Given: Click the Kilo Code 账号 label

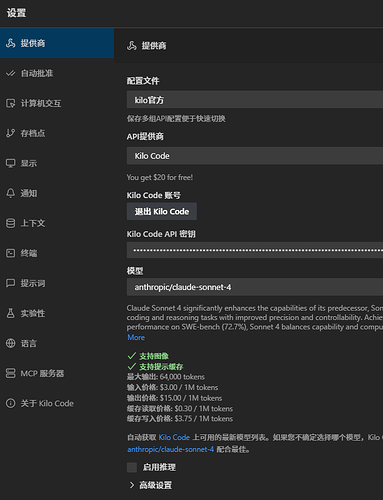Looking at the screenshot, I should point(154,195).
